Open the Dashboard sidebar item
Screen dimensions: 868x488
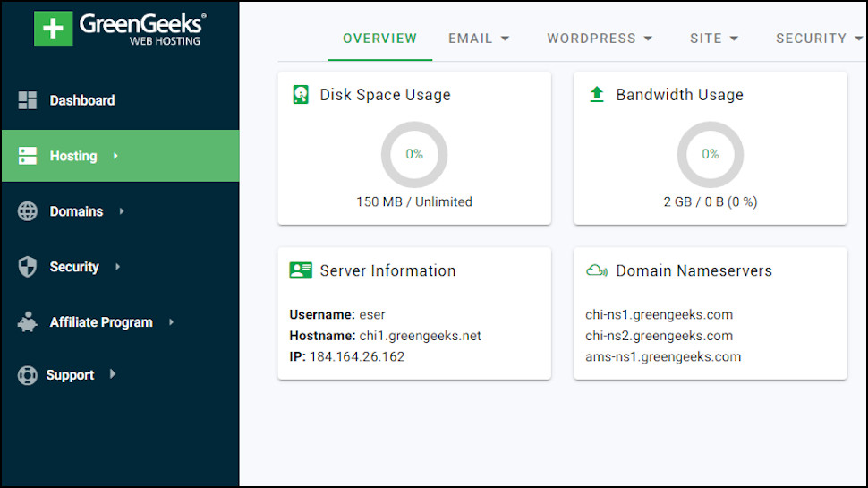click(x=121, y=100)
